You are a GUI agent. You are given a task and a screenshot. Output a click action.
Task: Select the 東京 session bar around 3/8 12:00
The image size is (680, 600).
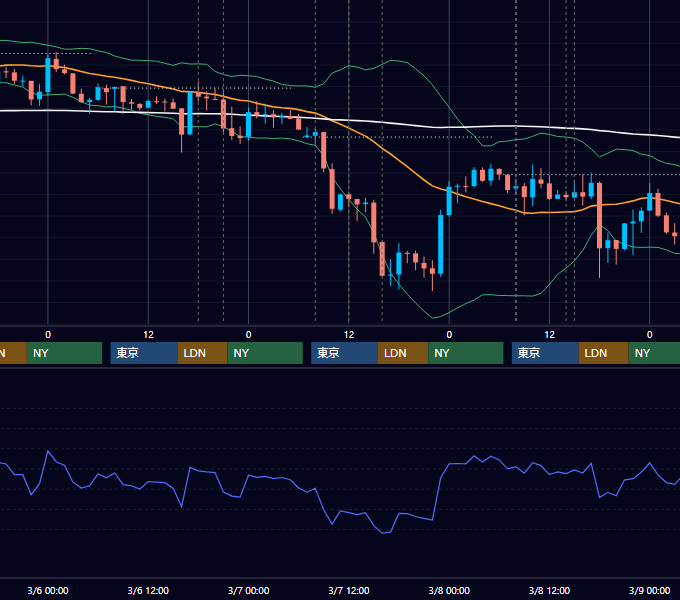pos(545,353)
